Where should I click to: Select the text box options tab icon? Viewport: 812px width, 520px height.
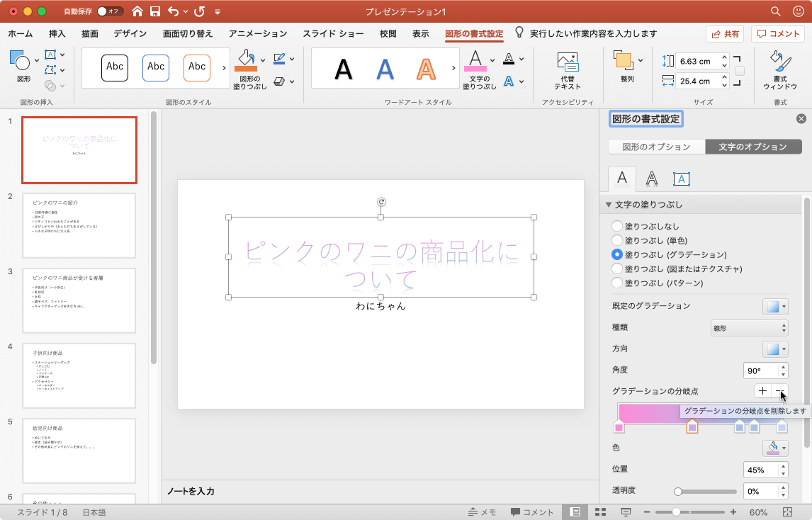pos(681,179)
